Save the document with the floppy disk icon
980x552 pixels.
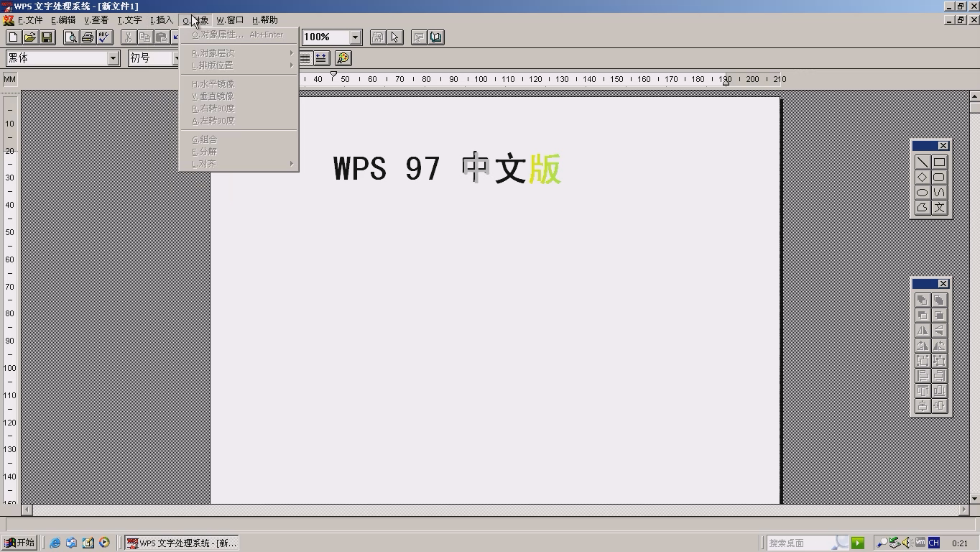pos(47,37)
